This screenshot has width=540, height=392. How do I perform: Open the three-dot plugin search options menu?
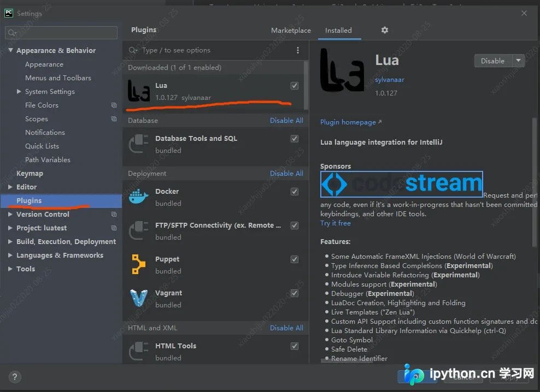point(298,50)
